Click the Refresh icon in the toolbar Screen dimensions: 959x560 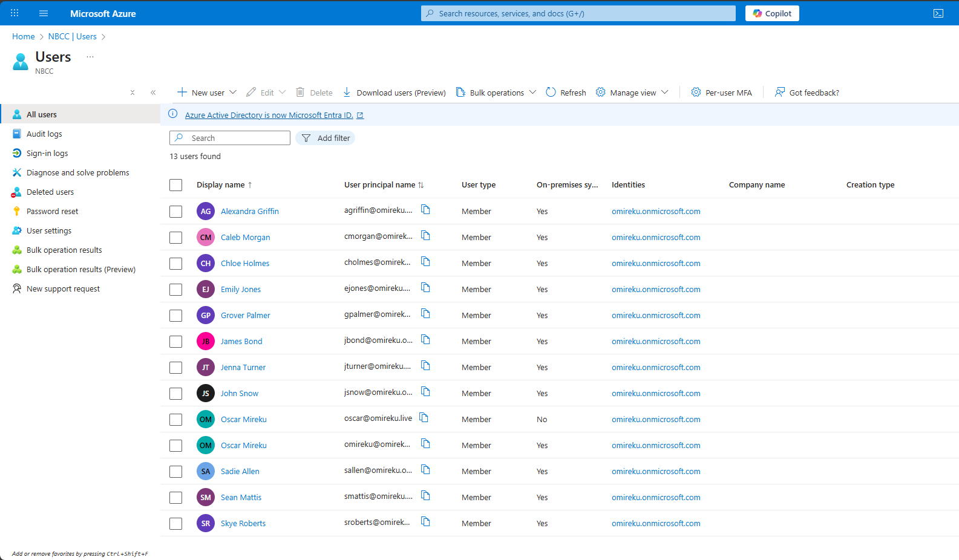[x=551, y=93]
